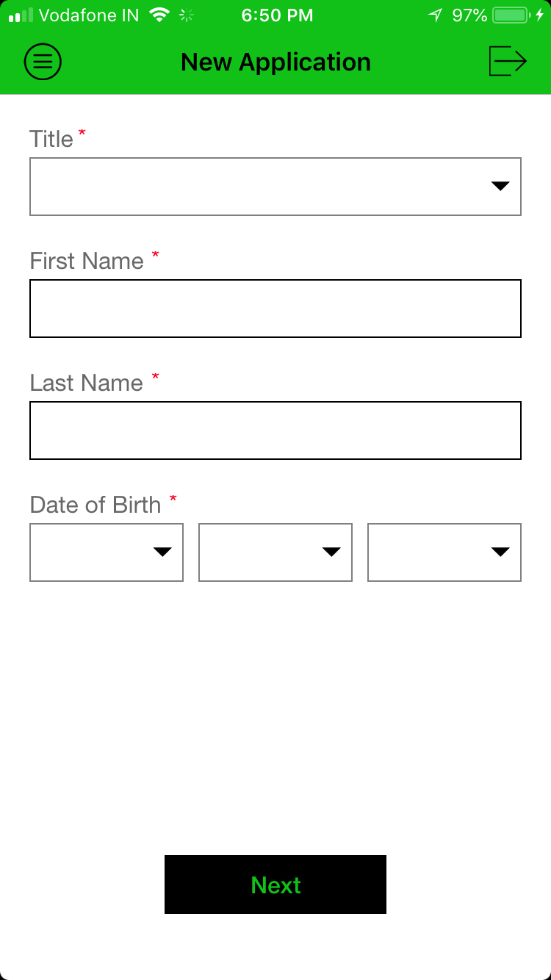Tap the Vodafone IN carrier label
The height and width of the screenshot is (980, 551).
[x=89, y=15]
